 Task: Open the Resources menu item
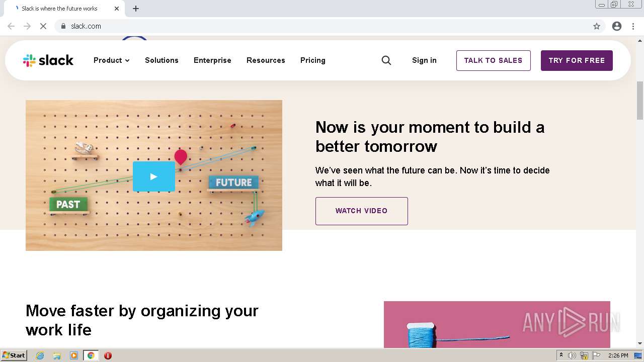coord(266,60)
